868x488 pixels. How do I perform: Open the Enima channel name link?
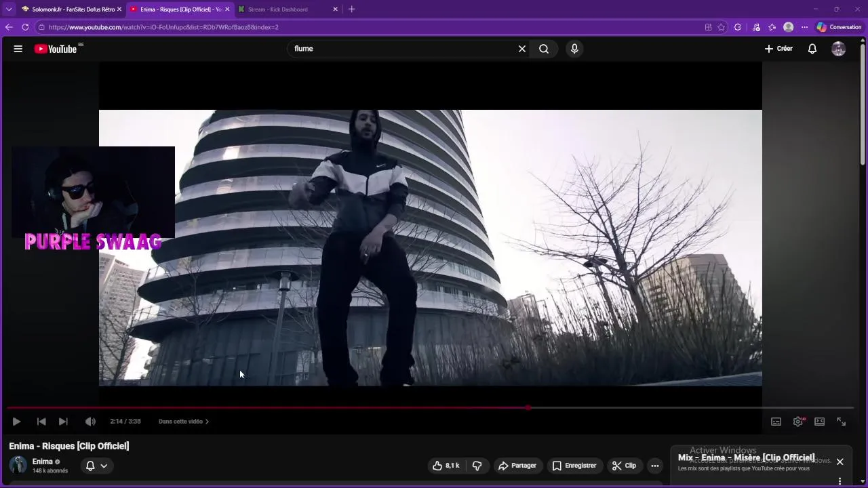tap(42, 462)
